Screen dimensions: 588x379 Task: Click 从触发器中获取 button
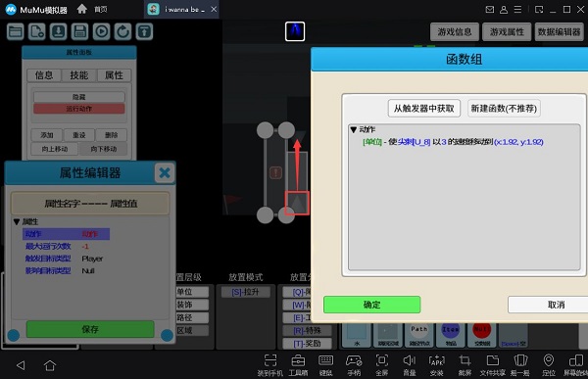(423, 109)
